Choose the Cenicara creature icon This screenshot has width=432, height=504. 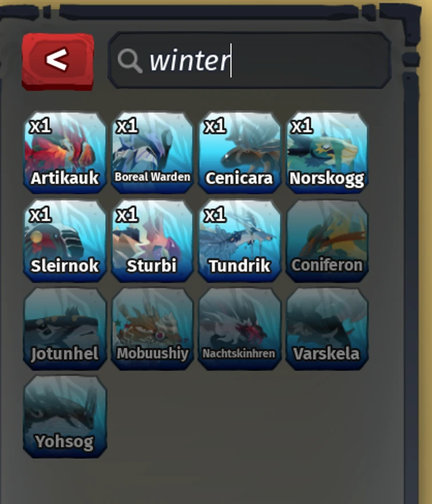coord(240,152)
